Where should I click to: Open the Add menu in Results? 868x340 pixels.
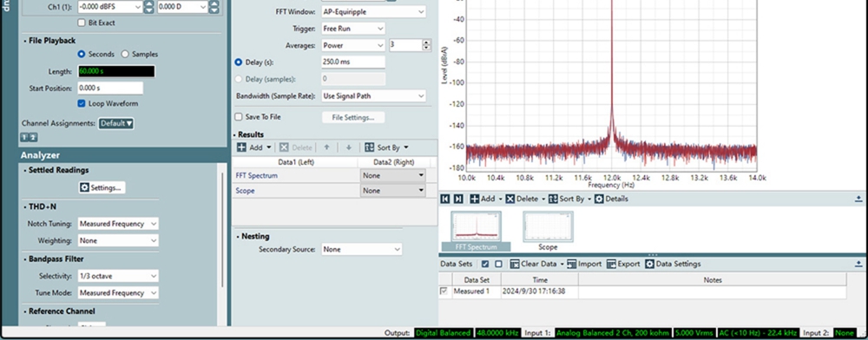(254, 147)
